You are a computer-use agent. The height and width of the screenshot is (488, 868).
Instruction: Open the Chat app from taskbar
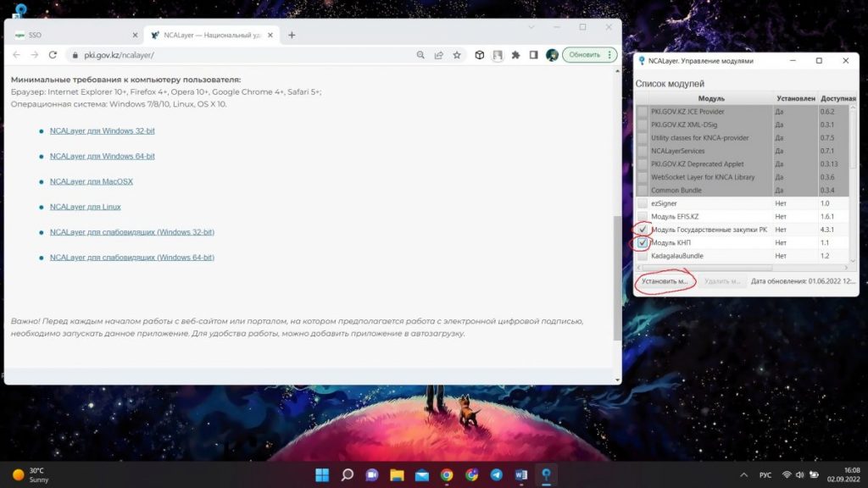tap(372, 474)
